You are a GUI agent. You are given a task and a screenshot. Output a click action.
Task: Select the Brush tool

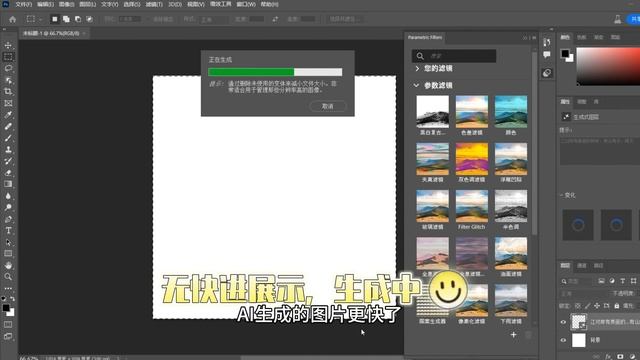point(8,138)
